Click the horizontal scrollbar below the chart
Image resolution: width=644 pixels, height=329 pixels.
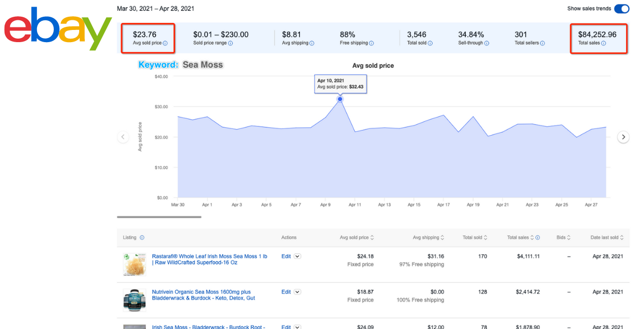pyautogui.click(x=159, y=217)
